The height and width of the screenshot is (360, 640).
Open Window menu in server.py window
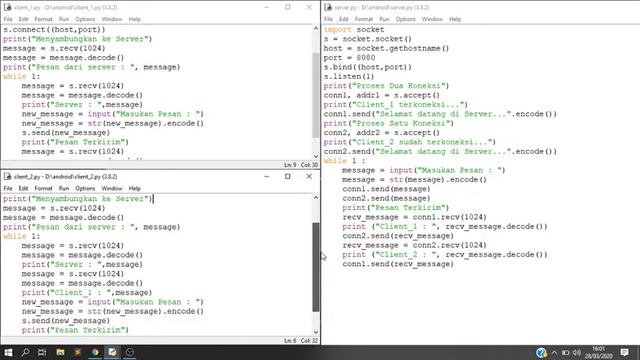[432, 19]
